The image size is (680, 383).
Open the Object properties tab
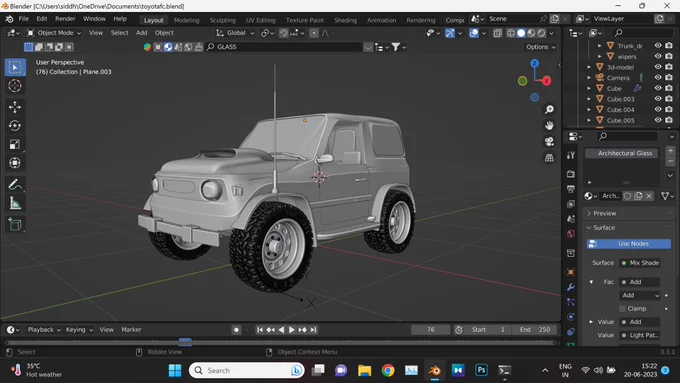(x=571, y=272)
